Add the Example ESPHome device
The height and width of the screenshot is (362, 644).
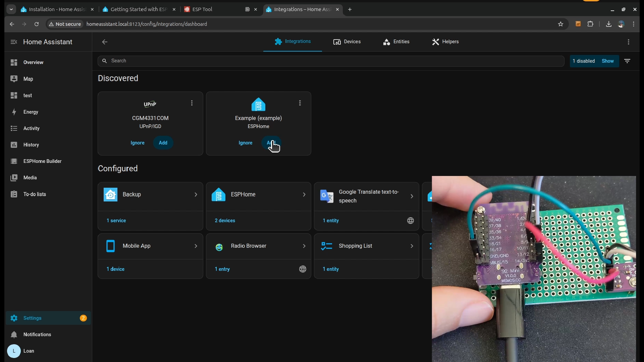[271, 143]
